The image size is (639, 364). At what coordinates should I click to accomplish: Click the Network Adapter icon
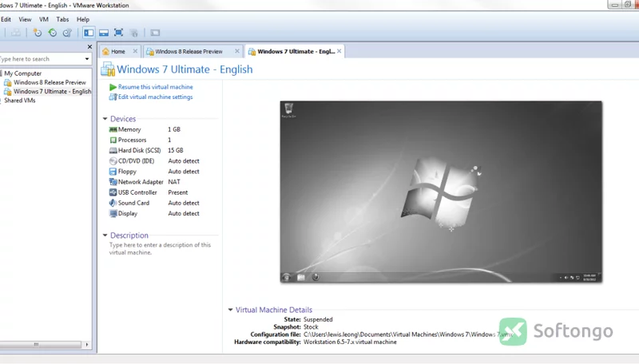click(113, 182)
